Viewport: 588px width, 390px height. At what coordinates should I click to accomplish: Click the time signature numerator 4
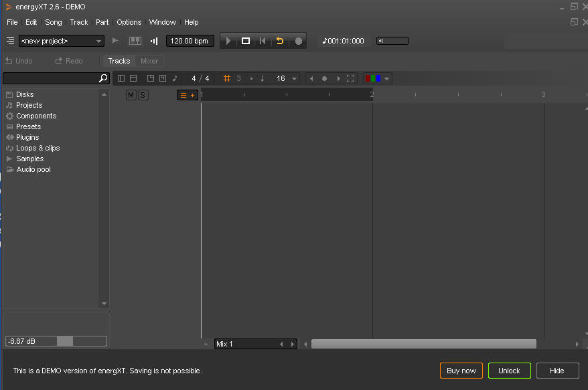(x=194, y=78)
